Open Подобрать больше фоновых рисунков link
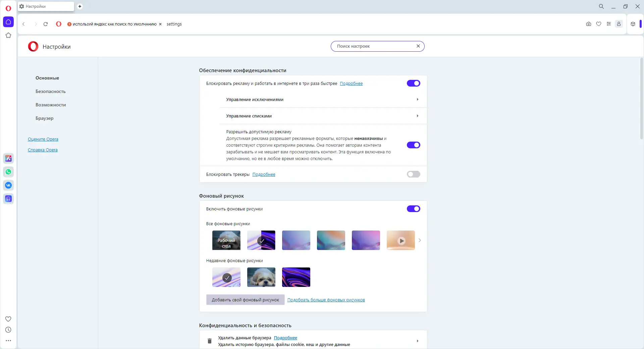The height and width of the screenshot is (349, 644). coord(326,300)
